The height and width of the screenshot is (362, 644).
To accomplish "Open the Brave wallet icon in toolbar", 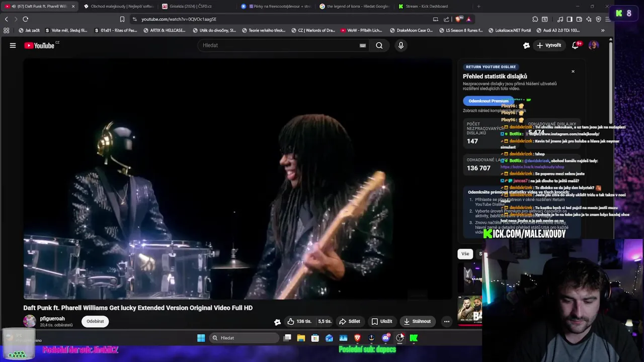I will pos(579,19).
